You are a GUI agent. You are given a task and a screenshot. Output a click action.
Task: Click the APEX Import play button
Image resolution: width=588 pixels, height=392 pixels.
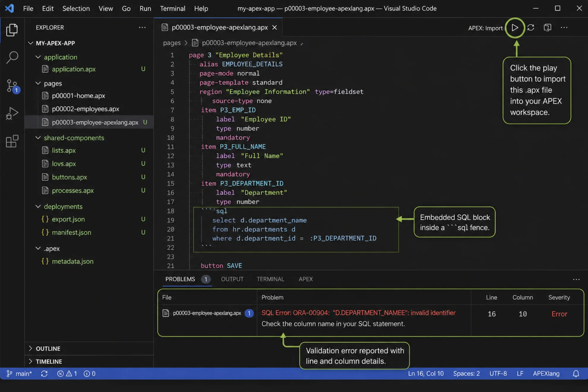pyautogui.click(x=515, y=28)
